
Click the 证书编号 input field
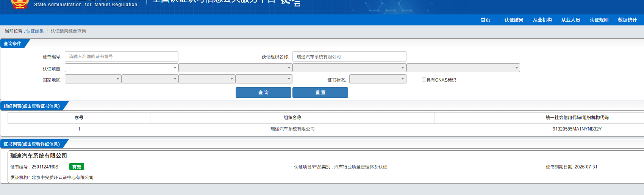click(122, 57)
